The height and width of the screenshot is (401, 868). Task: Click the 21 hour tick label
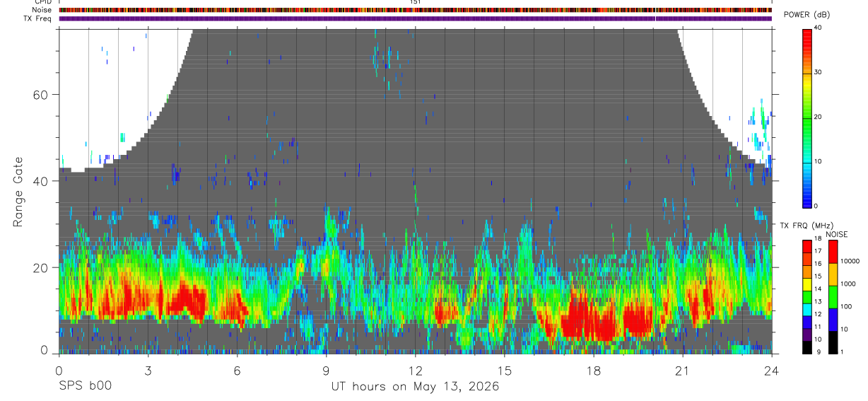683,371
